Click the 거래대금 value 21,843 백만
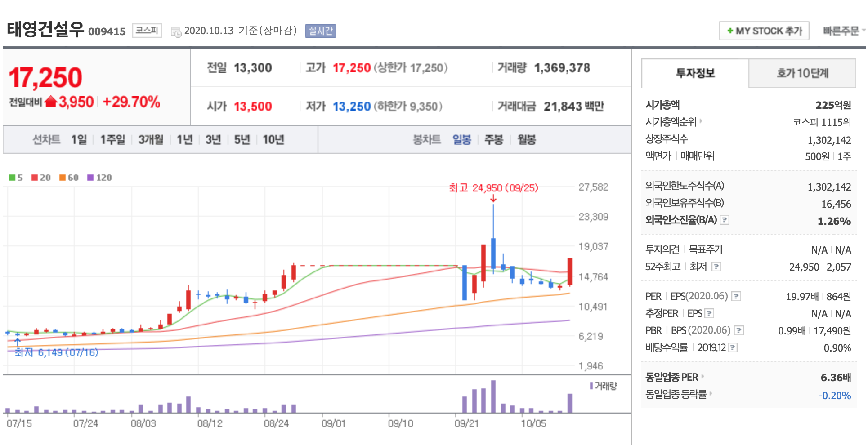Screen dimensions: 868x445 click(x=574, y=107)
